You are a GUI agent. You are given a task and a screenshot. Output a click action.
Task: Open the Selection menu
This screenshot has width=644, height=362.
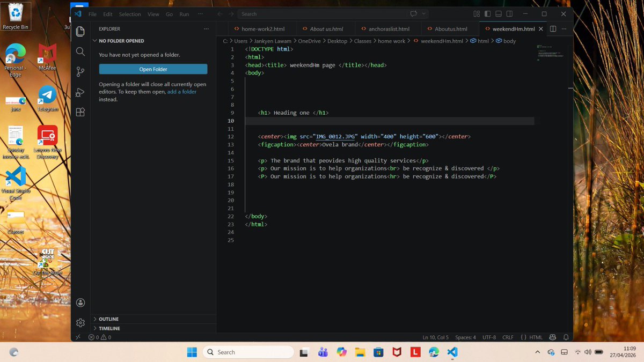(130, 14)
